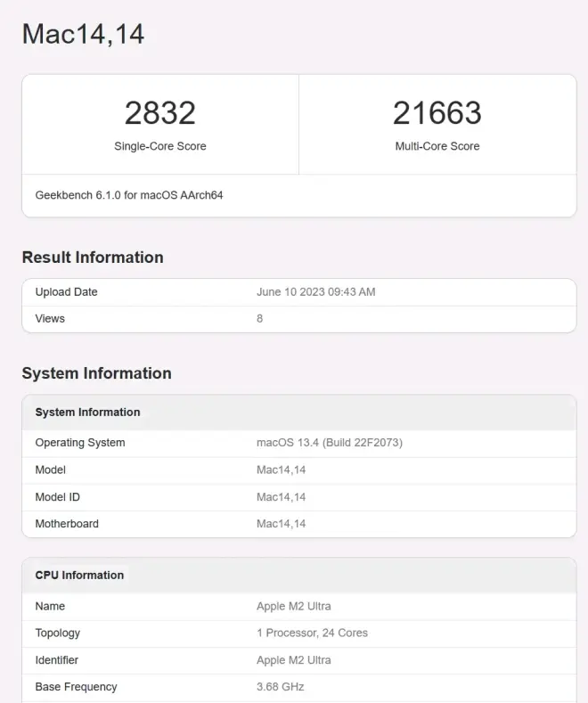Select the 21663 multi-core score number
The width and height of the screenshot is (588, 703).
437,113
